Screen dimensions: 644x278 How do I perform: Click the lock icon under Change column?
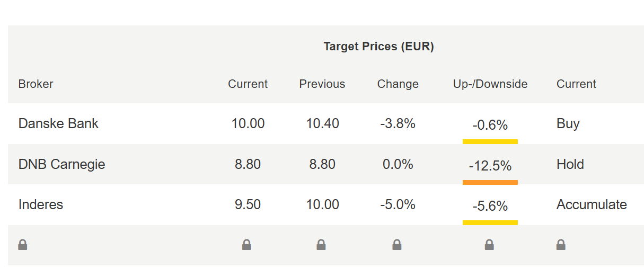pos(396,245)
